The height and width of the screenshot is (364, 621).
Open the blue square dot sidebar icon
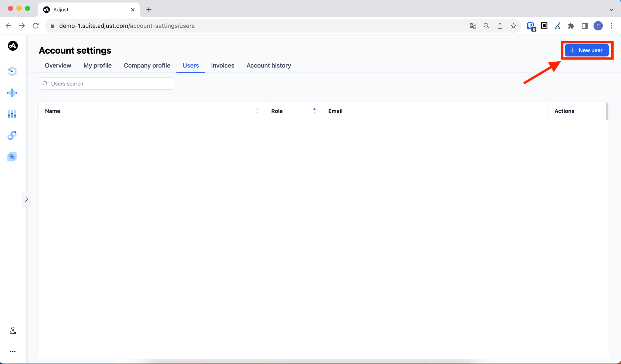click(x=12, y=157)
